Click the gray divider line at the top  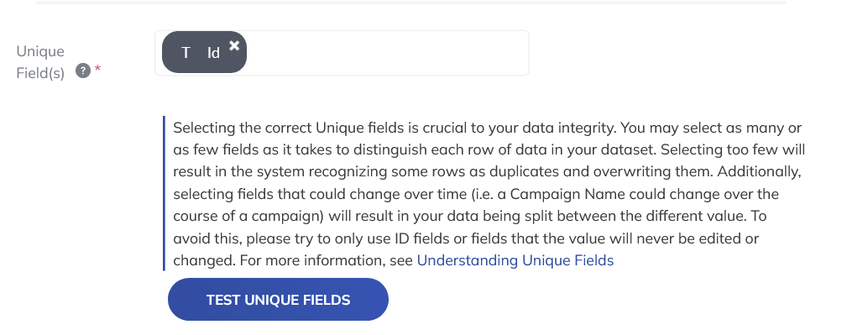tap(410, 3)
